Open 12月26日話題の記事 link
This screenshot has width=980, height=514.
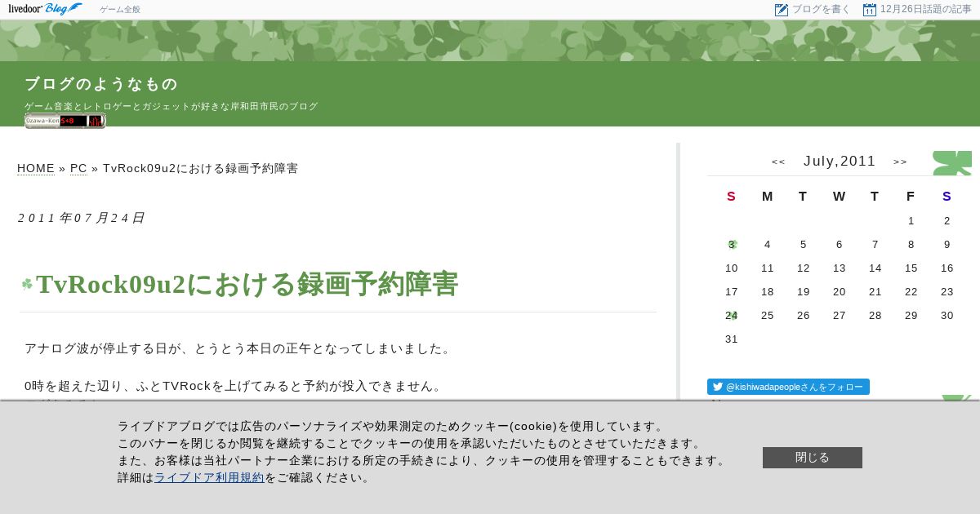point(926,10)
